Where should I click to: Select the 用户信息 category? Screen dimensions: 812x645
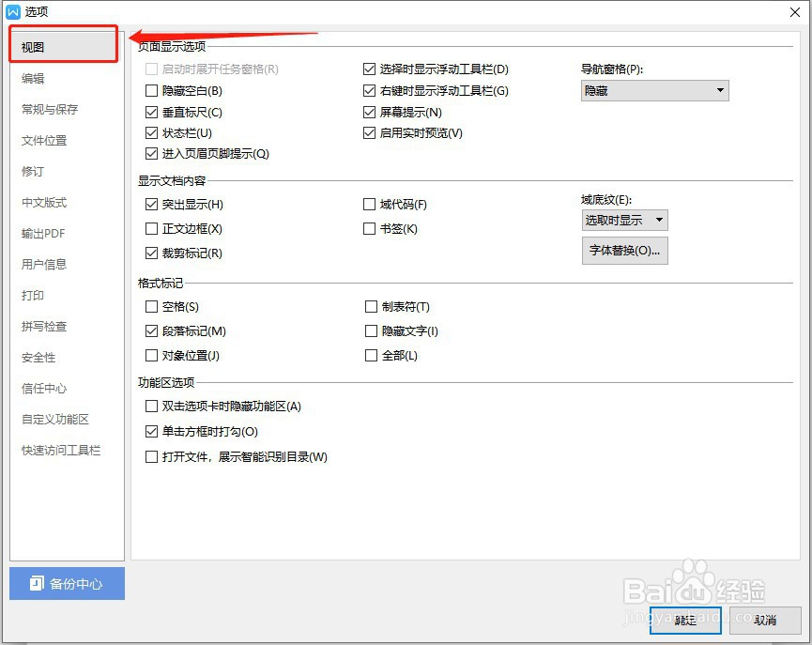tap(44, 264)
